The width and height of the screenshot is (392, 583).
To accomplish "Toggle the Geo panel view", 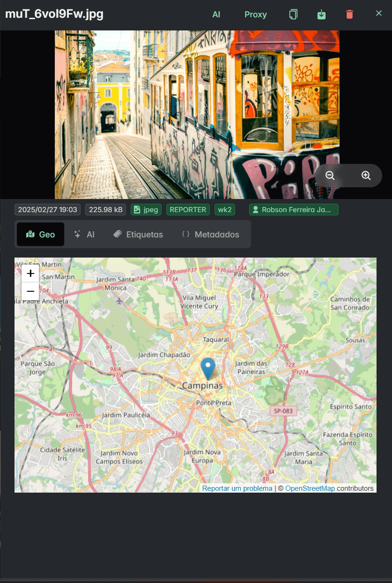I will [40, 234].
